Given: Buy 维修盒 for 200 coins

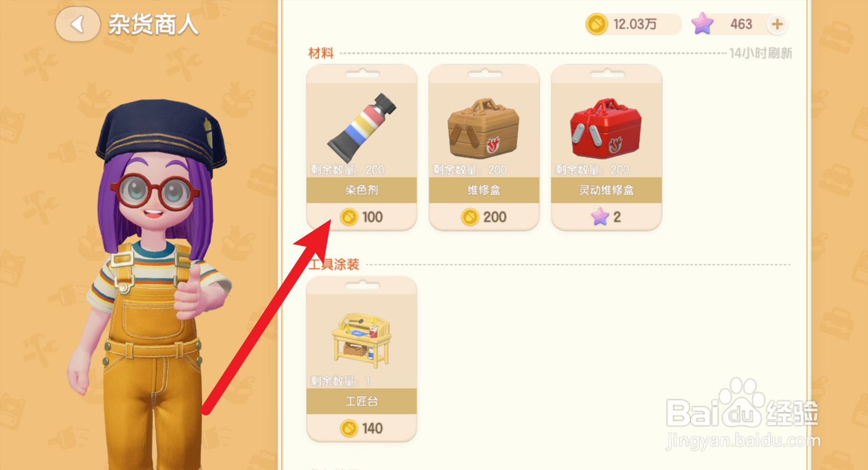Looking at the screenshot, I should click(x=483, y=217).
